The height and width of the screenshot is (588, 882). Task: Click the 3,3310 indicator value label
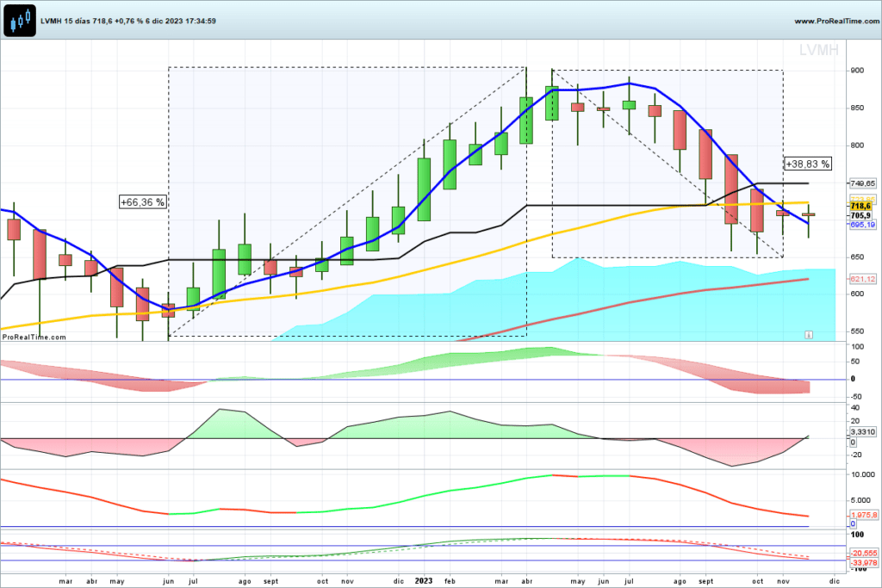pyautogui.click(x=862, y=431)
